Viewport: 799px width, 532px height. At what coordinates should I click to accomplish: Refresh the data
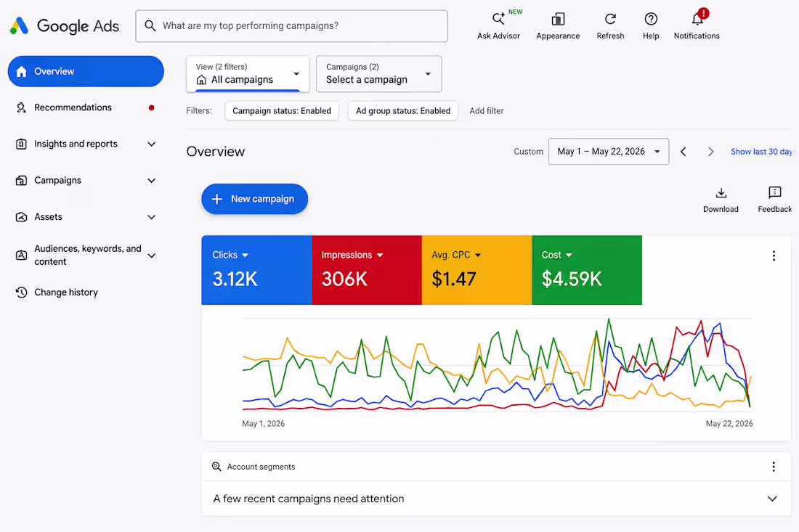pyautogui.click(x=610, y=25)
